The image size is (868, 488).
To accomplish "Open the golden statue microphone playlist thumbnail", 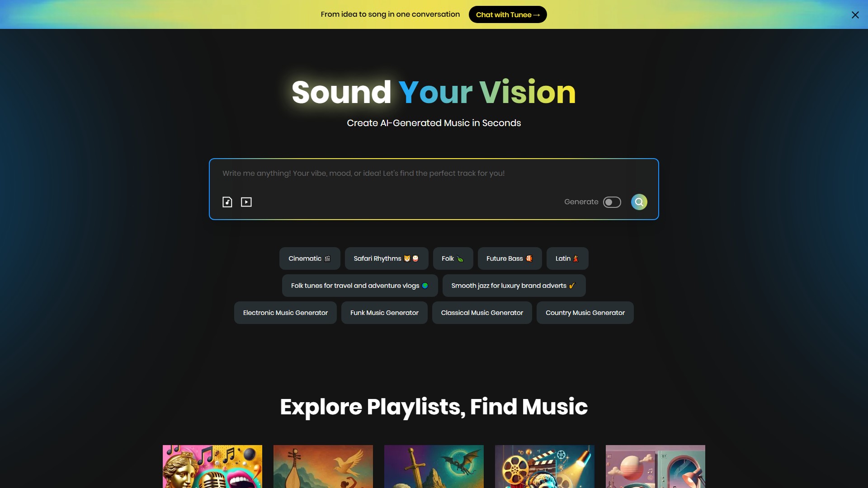I will 212,466.
